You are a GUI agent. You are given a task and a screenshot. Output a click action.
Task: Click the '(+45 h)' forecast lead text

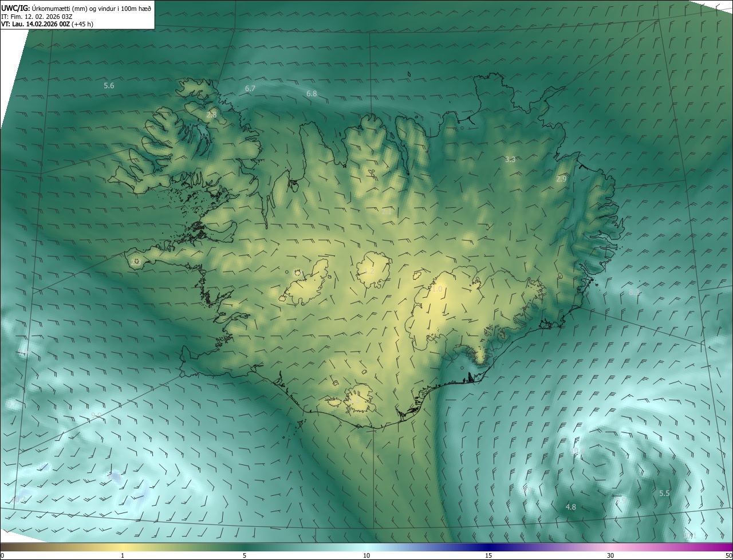point(83,25)
